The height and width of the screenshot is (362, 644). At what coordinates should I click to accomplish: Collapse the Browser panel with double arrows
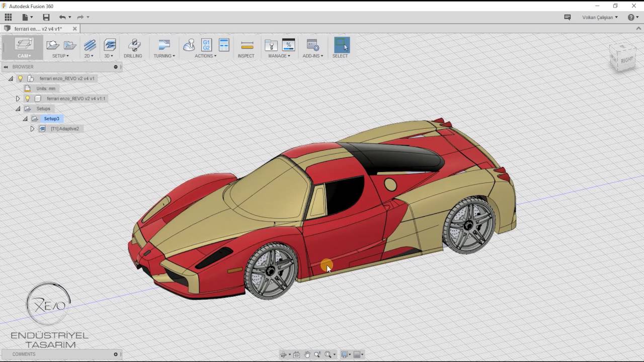pos(6,67)
